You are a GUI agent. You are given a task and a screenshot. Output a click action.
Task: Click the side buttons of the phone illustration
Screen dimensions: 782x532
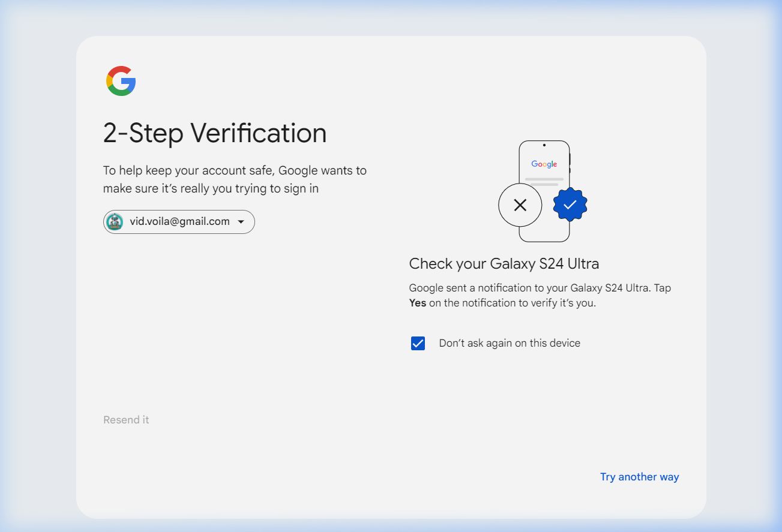pyautogui.click(x=570, y=163)
